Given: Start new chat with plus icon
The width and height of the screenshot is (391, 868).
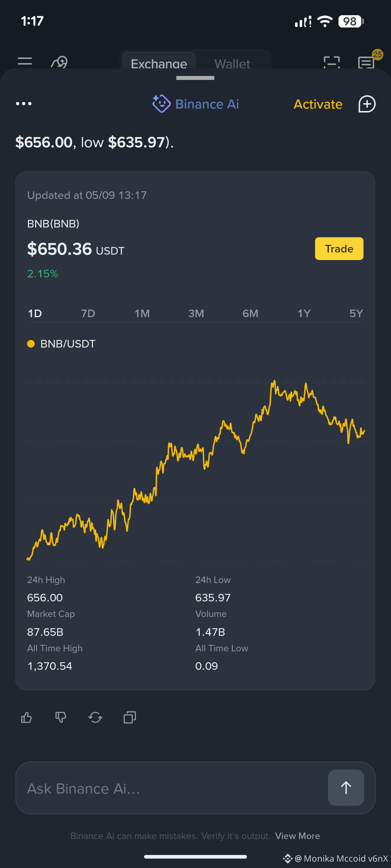Looking at the screenshot, I should point(367,104).
